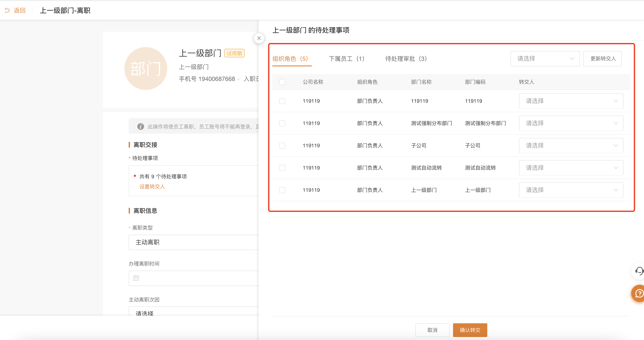Viewport: 644px width, 340px height.
Task: Click the calendar icon in date field
Action: click(x=136, y=278)
